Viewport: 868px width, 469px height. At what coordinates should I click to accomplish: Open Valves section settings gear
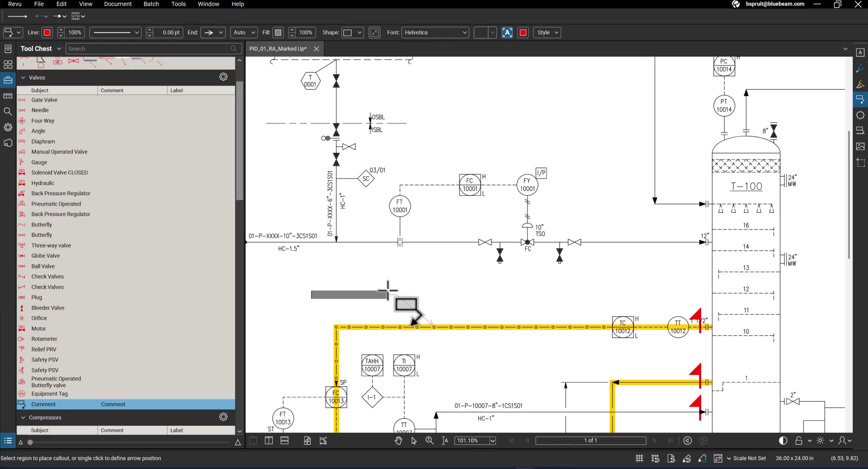223,77
